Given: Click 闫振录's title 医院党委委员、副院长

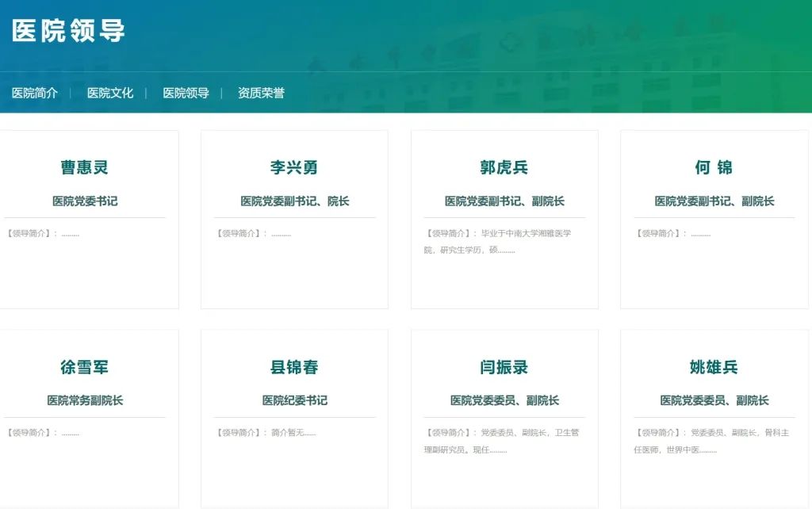Looking at the screenshot, I should pyautogui.click(x=504, y=400).
